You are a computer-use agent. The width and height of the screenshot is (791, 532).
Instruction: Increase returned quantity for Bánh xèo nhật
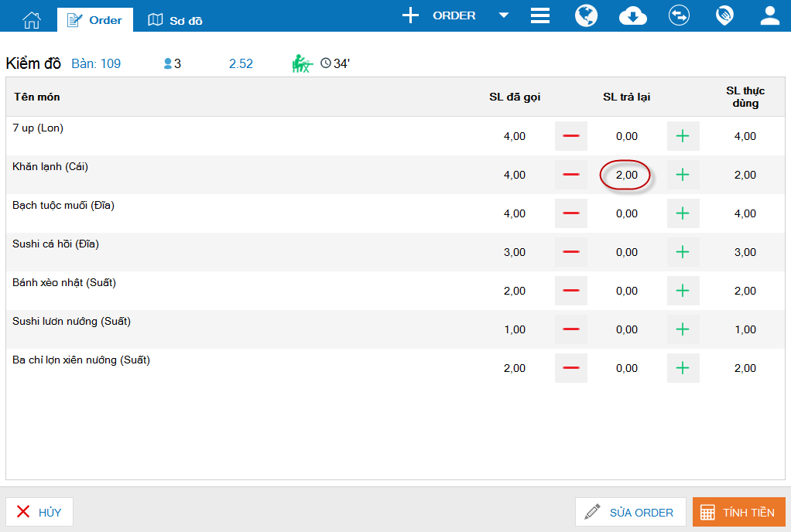tap(683, 291)
